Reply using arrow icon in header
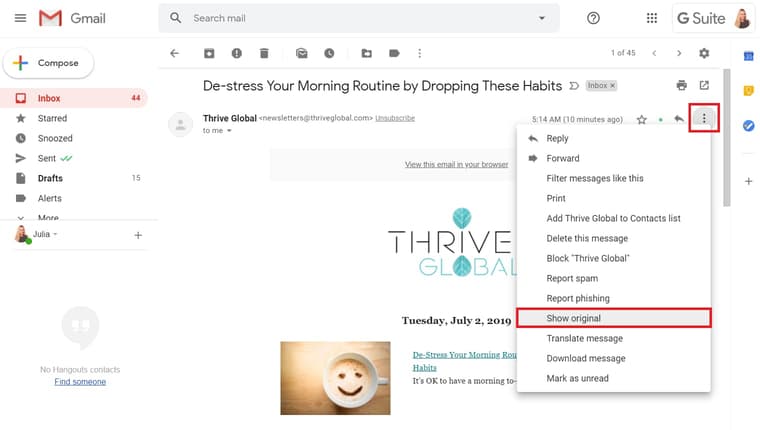Viewport: 760px width, 430px height. click(679, 119)
